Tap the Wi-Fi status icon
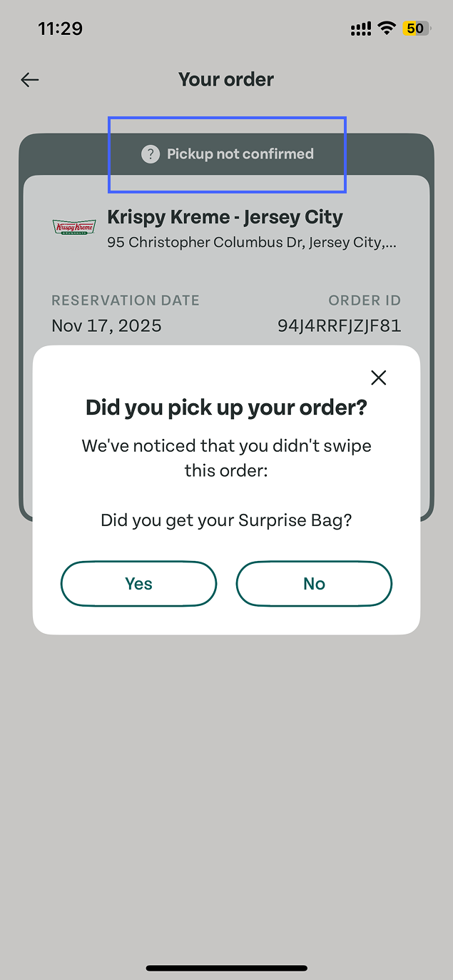The height and width of the screenshot is (980, 453). pos(387,29)
